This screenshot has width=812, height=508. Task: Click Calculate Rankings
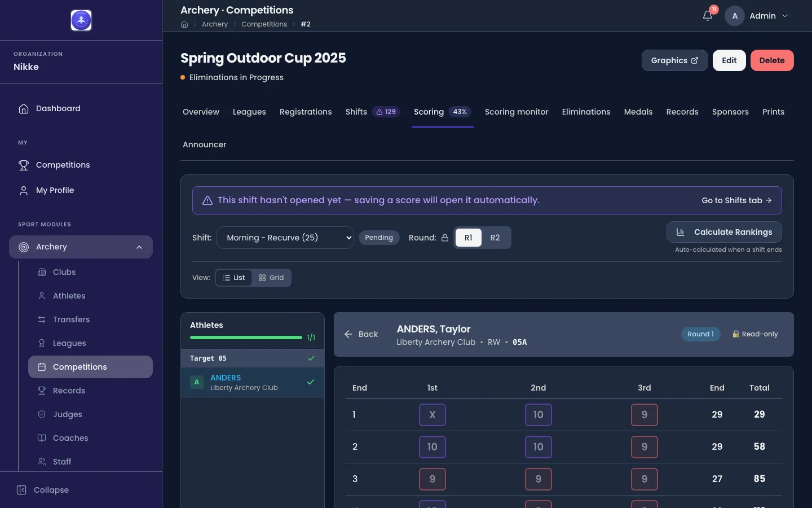click(724, 232)
